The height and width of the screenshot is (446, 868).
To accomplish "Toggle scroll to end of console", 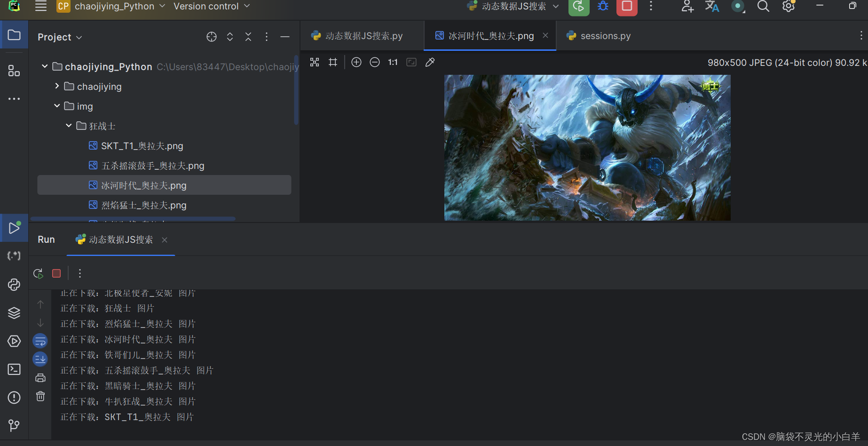I will [40, 359].
